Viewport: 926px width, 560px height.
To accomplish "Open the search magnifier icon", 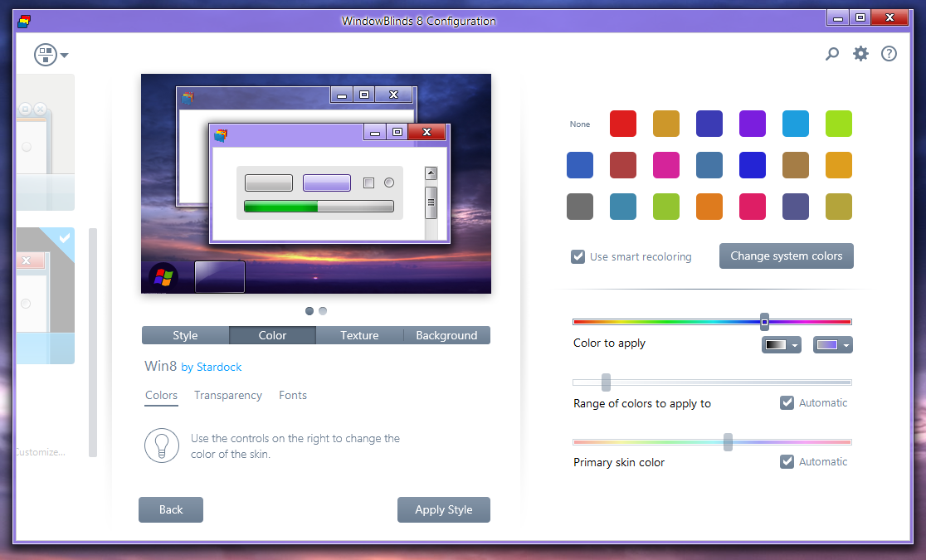I will click(x=832, y=55).
